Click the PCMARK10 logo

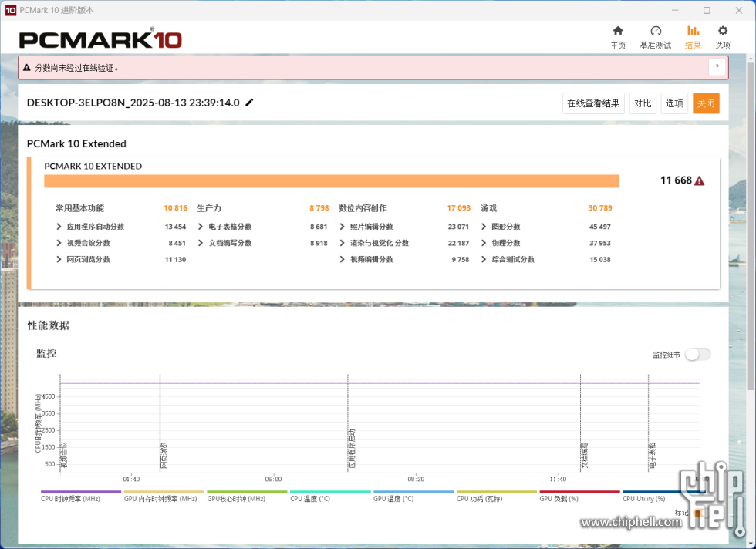pos(100,39)
